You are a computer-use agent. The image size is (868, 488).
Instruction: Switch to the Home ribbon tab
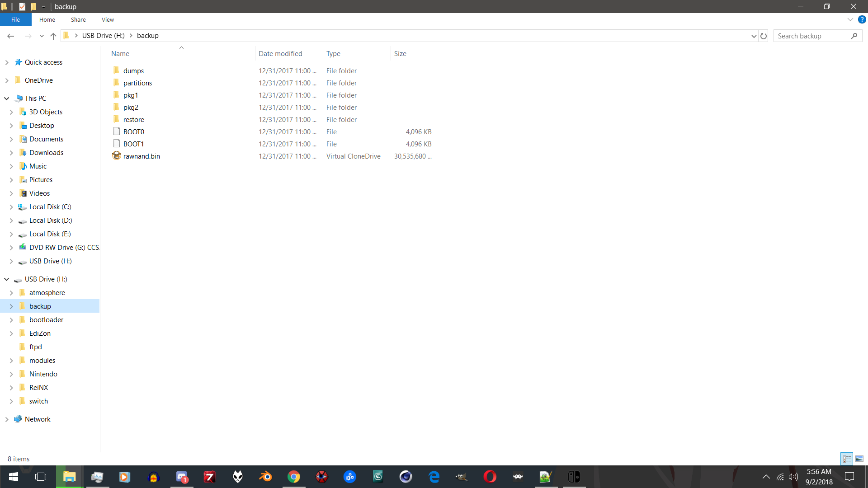coord(47,19)
